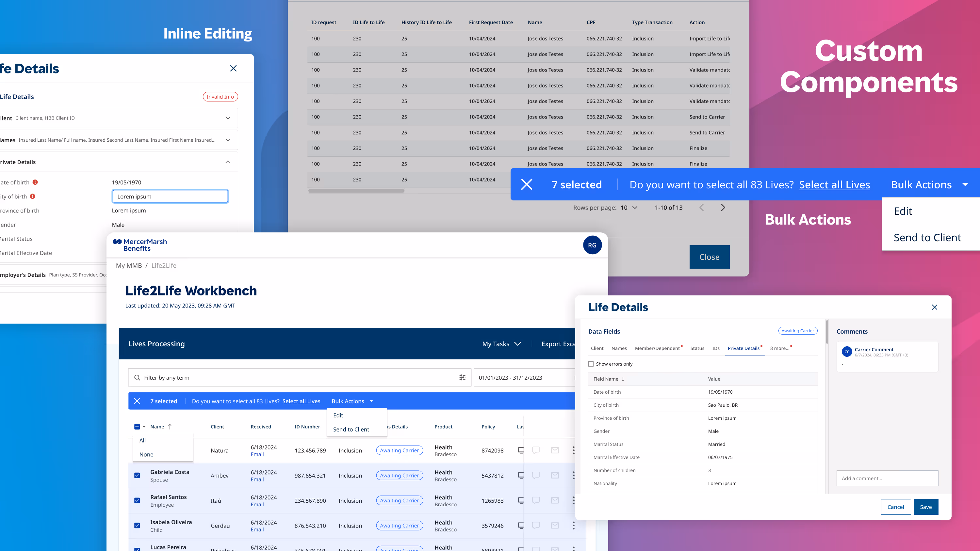This screenshot has height=551, width=980.
Task: Collapse the Private Details section chevron
Action: (228, 162)
